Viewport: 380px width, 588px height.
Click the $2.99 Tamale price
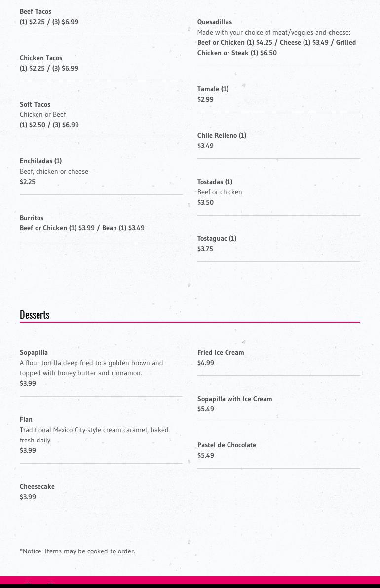coord(205,99)
